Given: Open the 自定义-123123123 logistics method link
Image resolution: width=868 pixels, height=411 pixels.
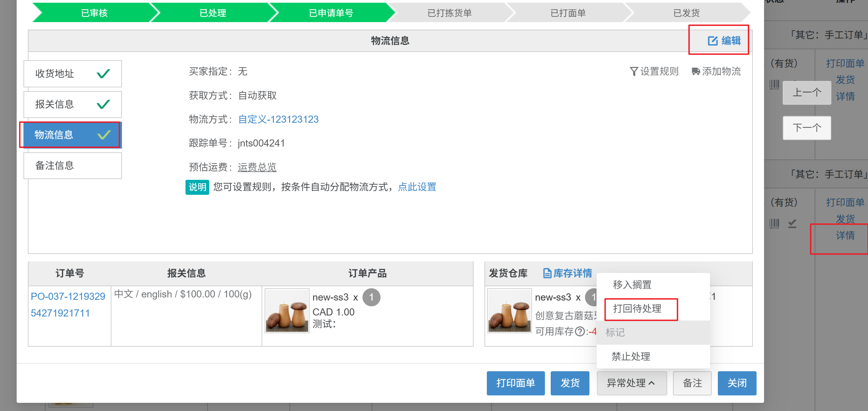Looking at the screenshot, I should click(x=278, y=119).
